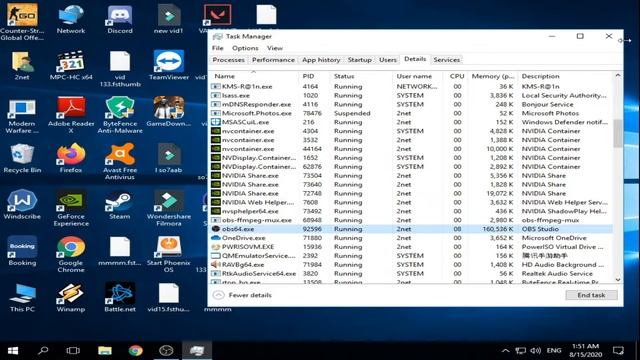
Task: Launch TeamViewer desktop shortcut
Action: [x=169, y=65]
